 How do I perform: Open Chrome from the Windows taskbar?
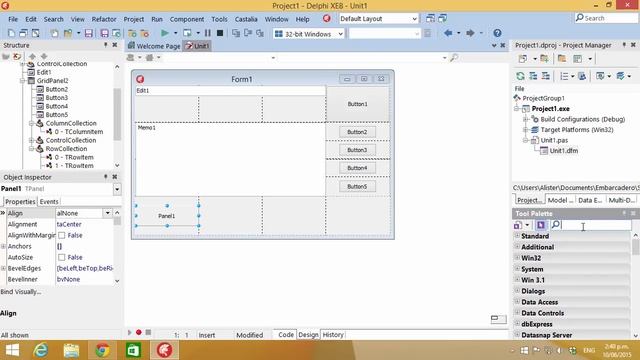(x=102, y=350)
